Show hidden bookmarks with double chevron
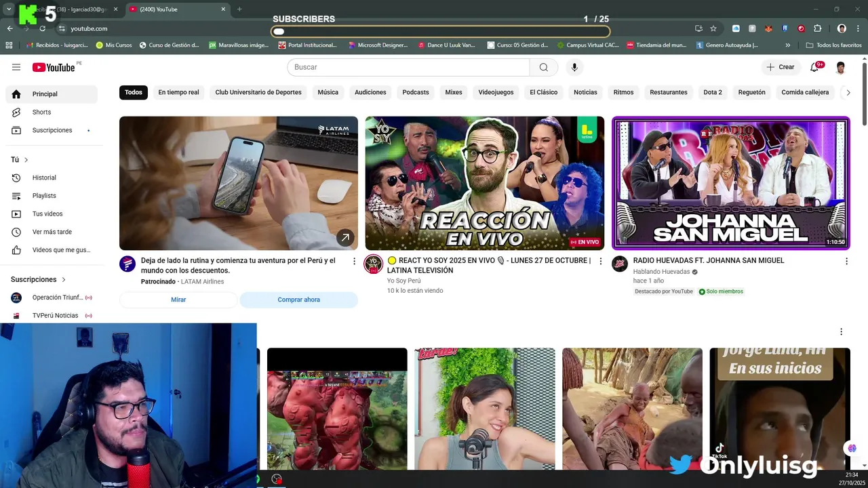Screen dimensions: 868x488 click(x=787, y=45)
